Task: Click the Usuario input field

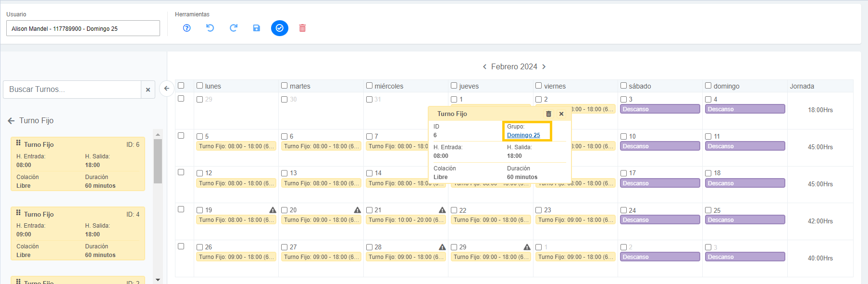Action: (83, 28)
